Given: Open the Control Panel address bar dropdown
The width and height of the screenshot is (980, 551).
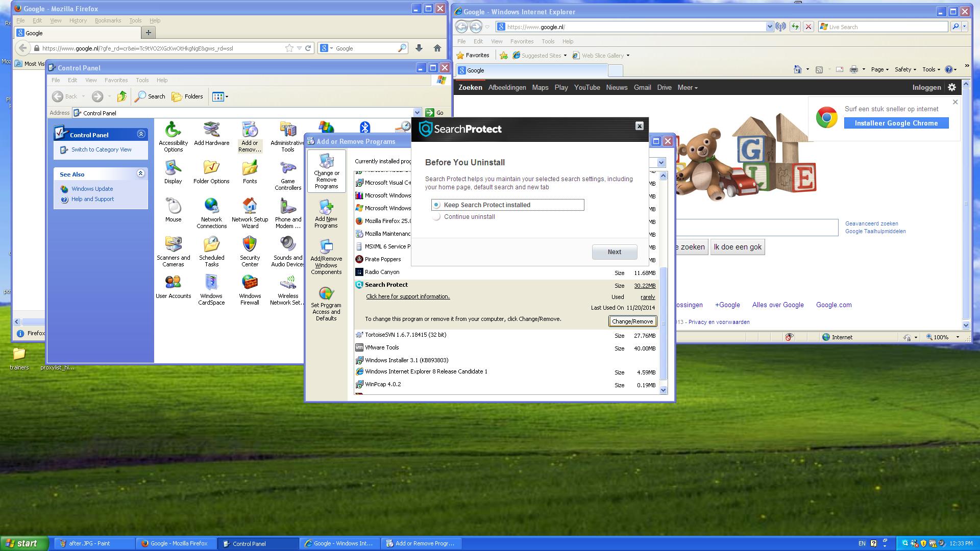Looking at the screenshot, I should [417, 113].
